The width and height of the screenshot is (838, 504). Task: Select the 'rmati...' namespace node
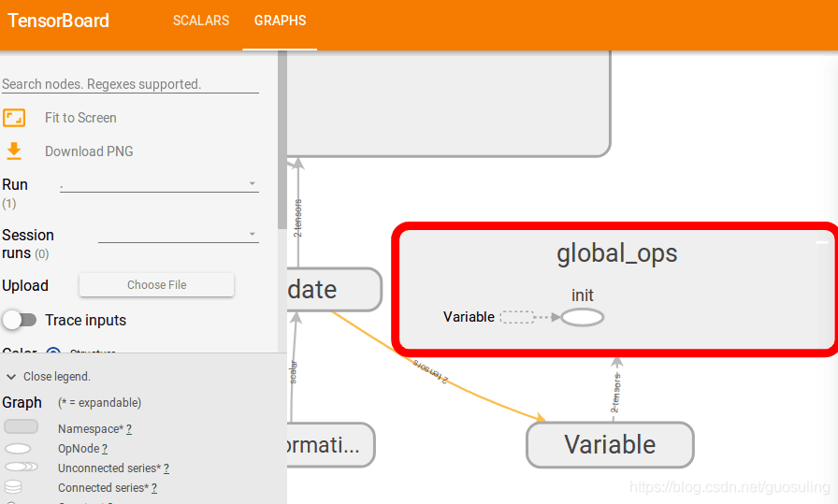(x=330, y=445)
